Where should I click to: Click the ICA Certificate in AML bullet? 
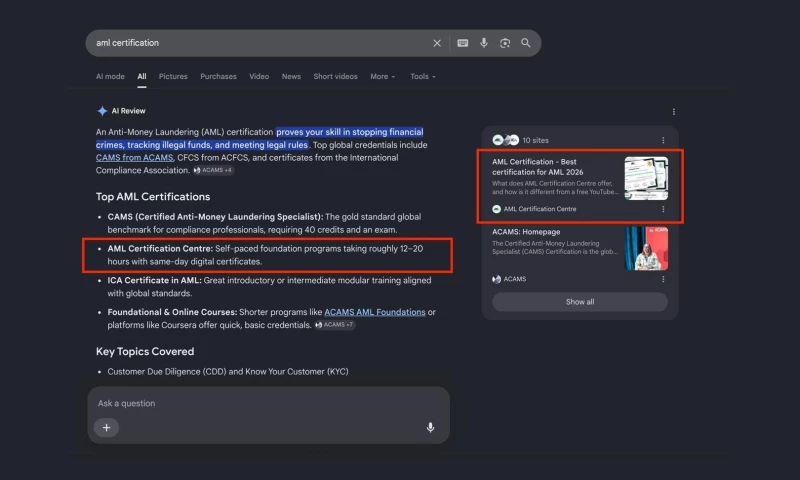269,287
